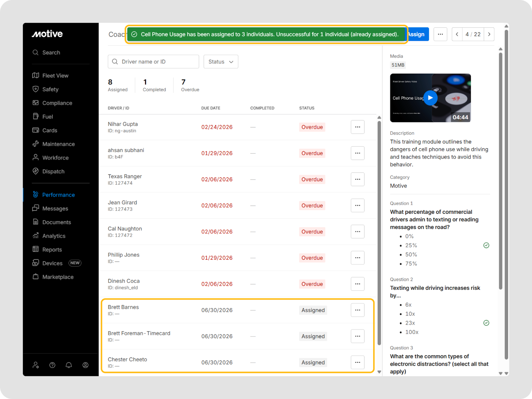
Task: Select Performance in the sidebar
Action: pos(58,195)
